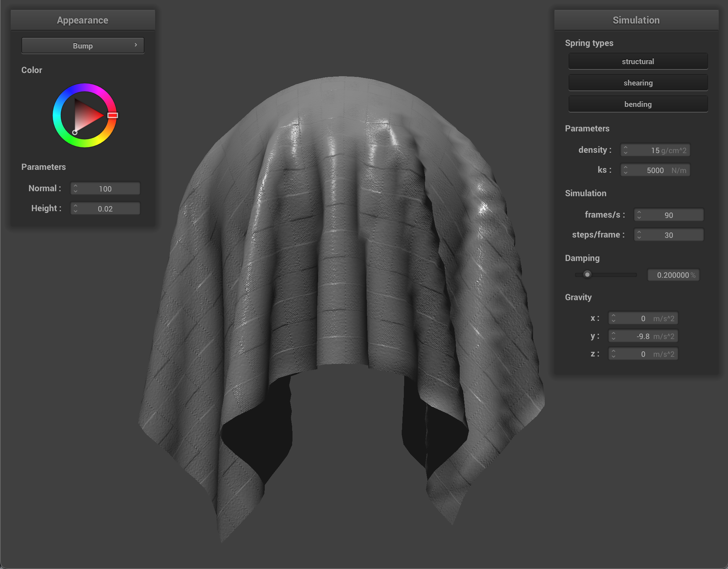The height and width of the screenshot is (569, 728).
Task: Click the 'Color' section label
Action: pyautogui.click(x=32, y=70)
